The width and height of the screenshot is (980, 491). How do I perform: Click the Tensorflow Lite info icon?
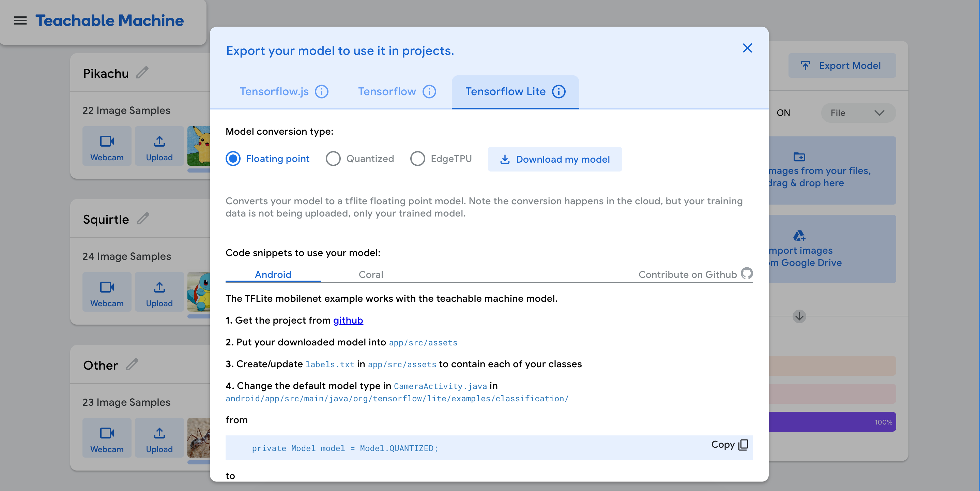pyautogui.click(x=558, y=92)
